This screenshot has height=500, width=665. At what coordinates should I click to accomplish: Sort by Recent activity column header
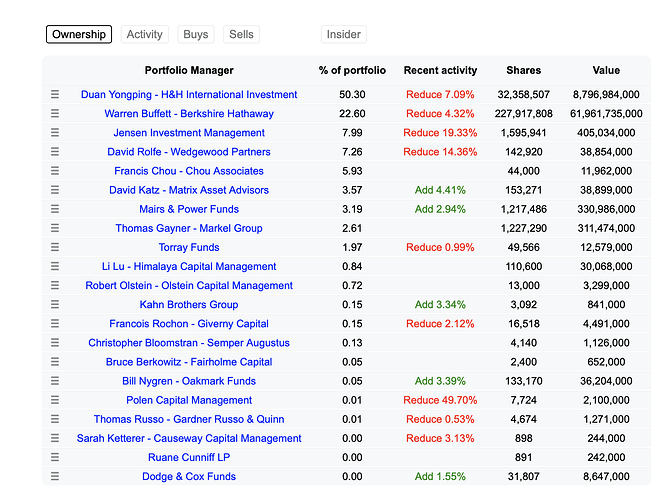tap(440, 70)
